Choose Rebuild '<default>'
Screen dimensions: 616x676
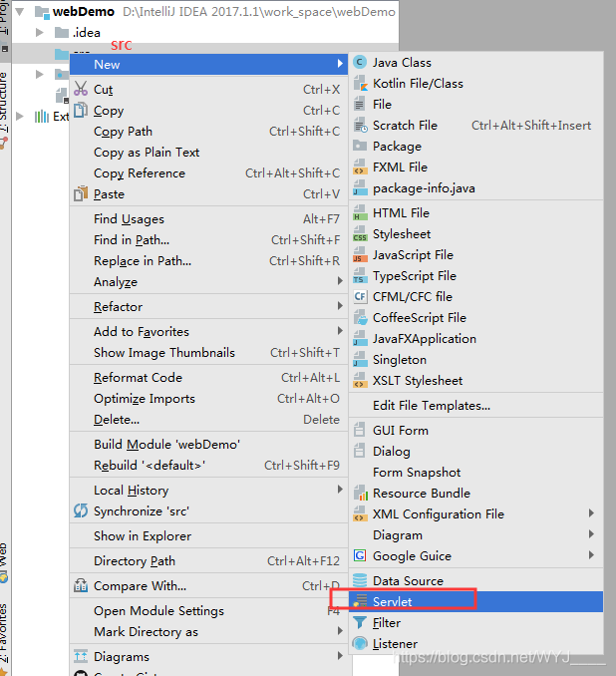coord(208,466)
